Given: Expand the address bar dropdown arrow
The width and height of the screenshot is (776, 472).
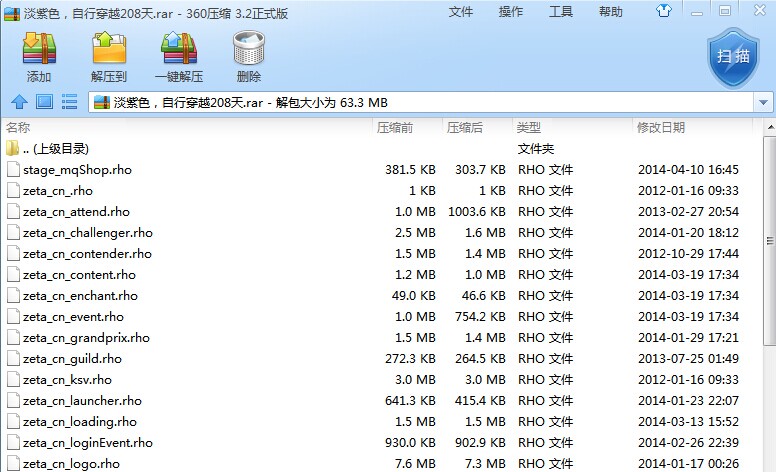Looking at the screenshot, I should coord(763,102).
